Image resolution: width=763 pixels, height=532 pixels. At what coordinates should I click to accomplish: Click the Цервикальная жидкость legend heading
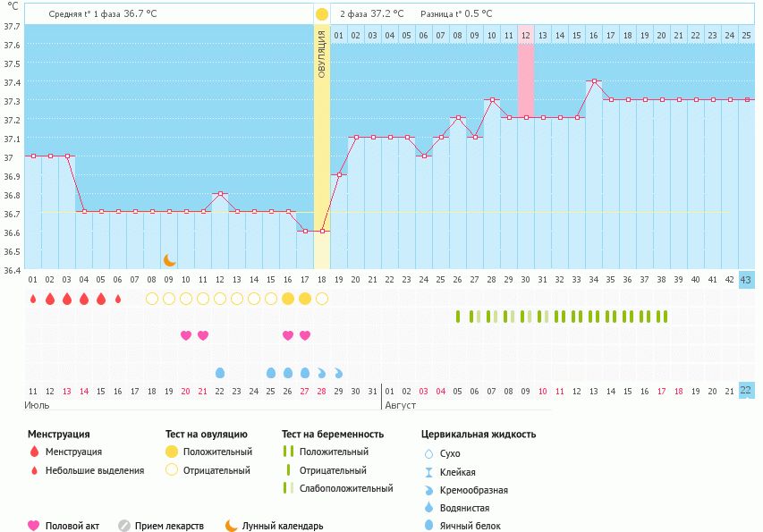coord(479,435)
